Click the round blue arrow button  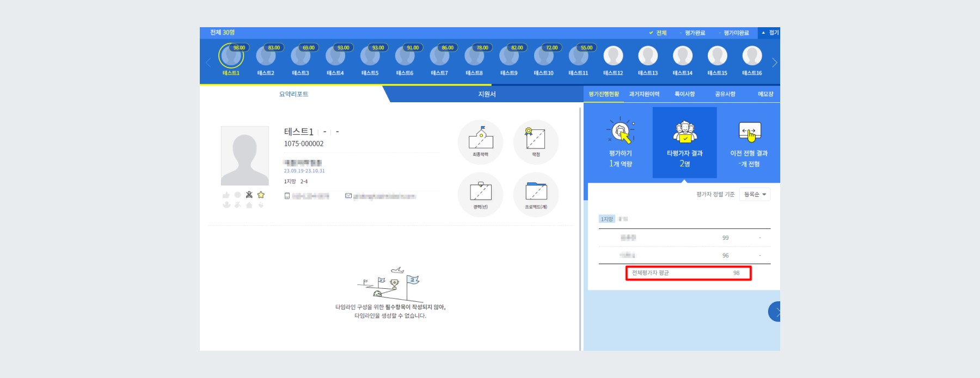tap(775, 312)
